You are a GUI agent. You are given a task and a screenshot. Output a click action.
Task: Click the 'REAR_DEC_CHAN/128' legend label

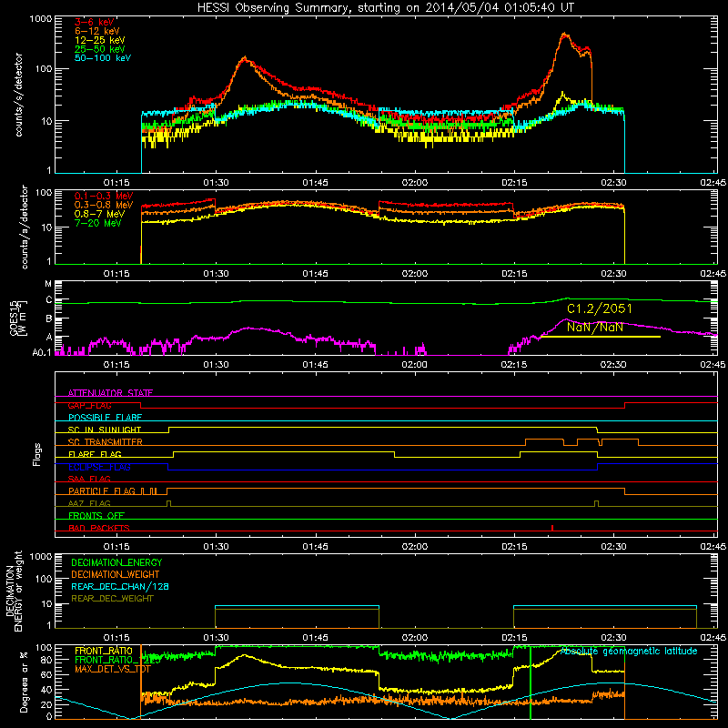pyautogui.click(x=120, y=587)
